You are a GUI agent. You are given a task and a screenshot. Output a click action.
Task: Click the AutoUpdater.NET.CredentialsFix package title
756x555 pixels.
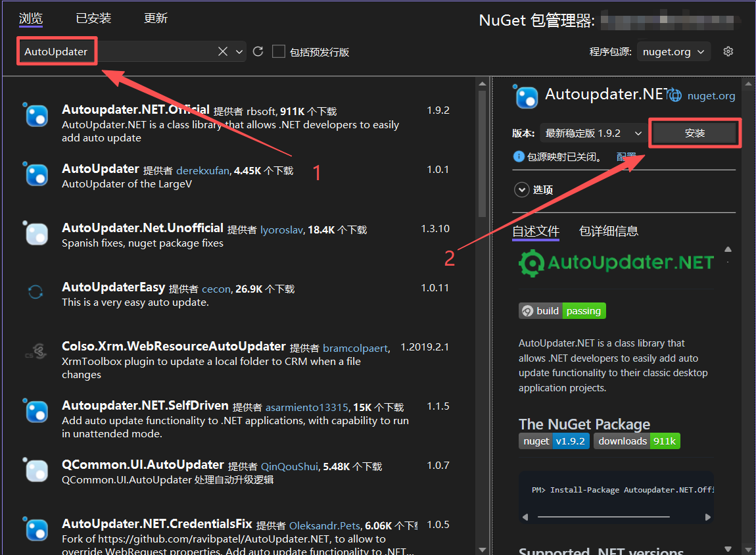pyautogui.click(x=156, y=524)
